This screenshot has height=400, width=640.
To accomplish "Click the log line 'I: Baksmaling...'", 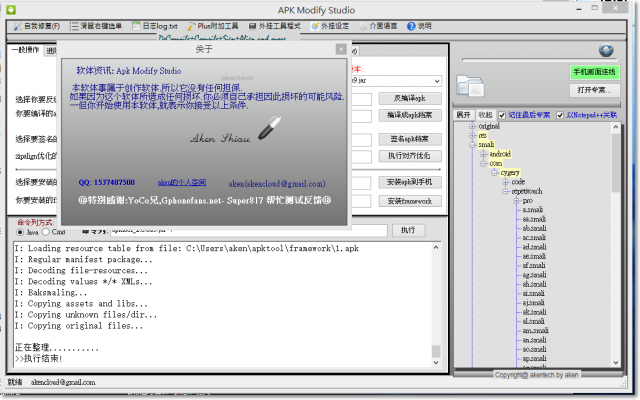I will click(51, 293).
